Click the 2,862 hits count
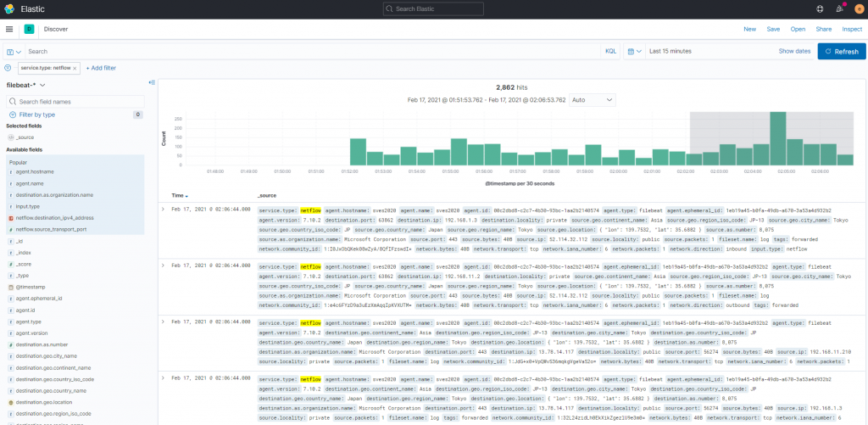The height and width of the screenshot is (425, 868). pos(512,87)
